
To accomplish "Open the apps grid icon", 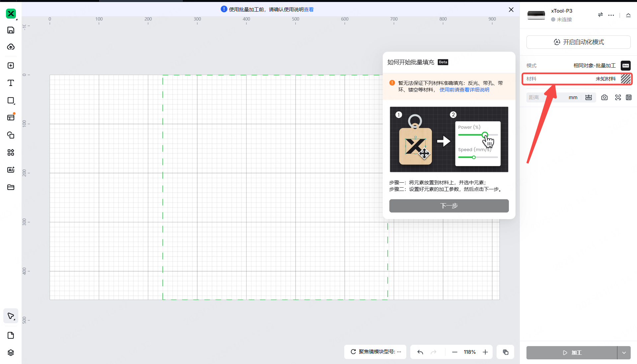I will click(11, 152).
